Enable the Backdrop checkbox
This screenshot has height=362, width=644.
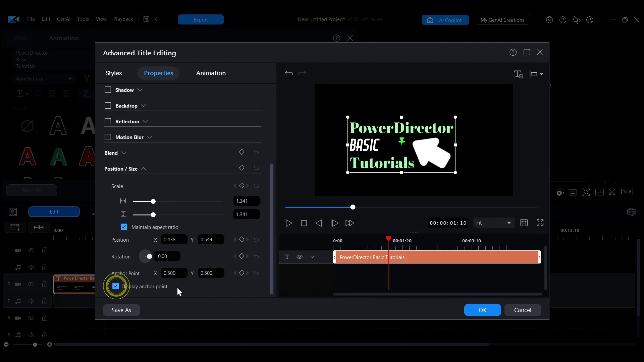pyautogui.click(x=108, y=106)
